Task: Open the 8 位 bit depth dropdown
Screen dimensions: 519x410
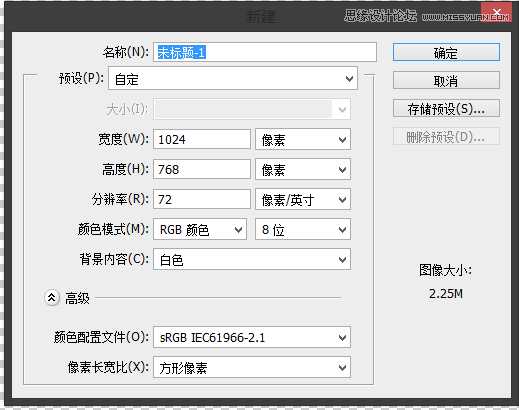Action: coord(303,229)
